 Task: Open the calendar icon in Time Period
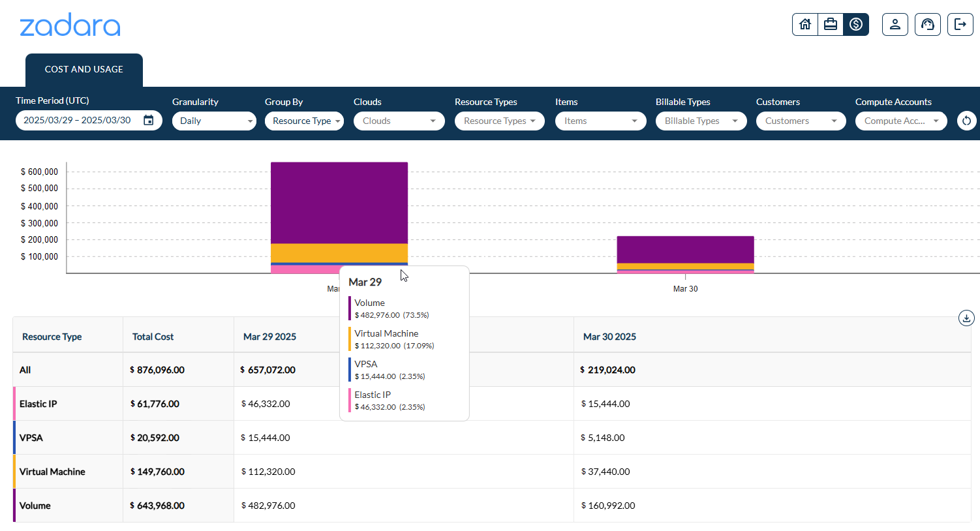148,120
